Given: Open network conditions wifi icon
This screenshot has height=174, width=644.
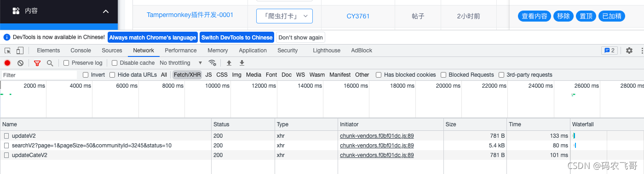Looking at the screenshot, I should click(212, 63).
